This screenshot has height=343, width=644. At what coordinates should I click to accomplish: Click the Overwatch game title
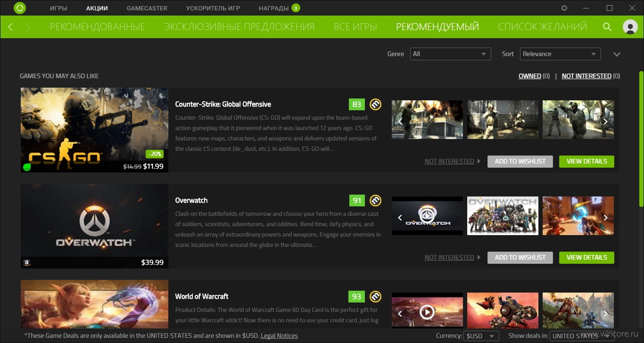(191, 200)
